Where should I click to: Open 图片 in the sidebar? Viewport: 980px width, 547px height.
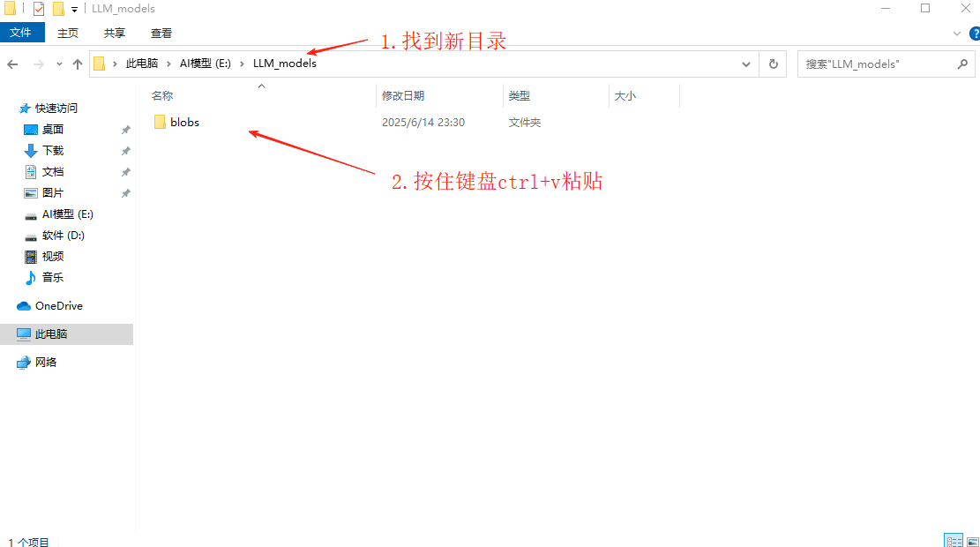coord(53,193)
